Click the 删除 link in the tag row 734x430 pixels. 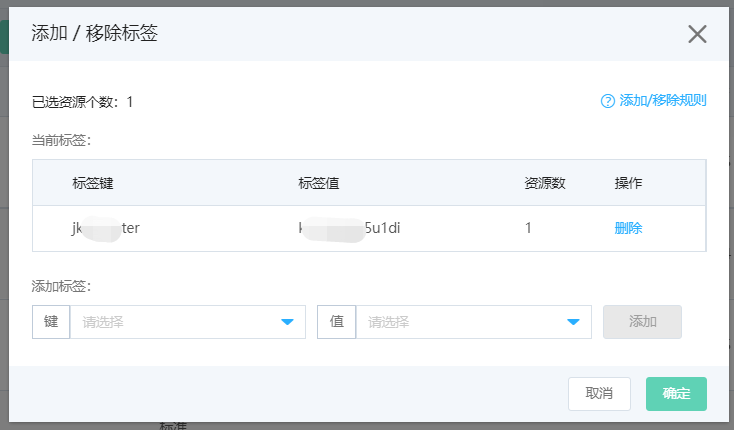(628, 228)
